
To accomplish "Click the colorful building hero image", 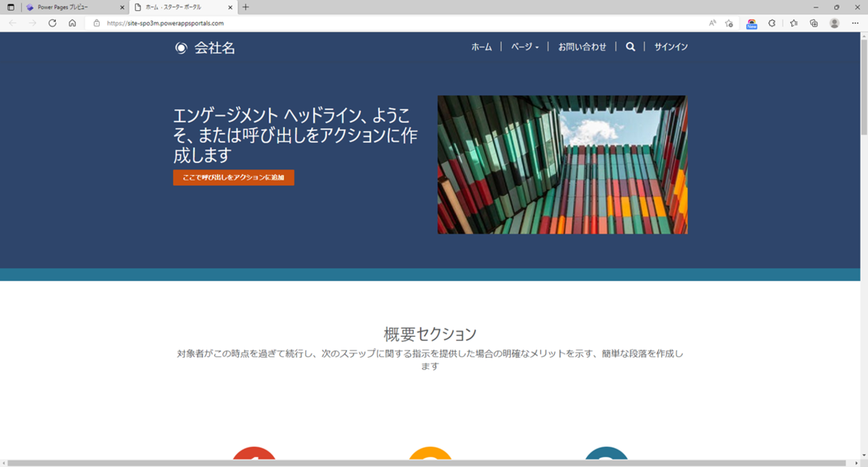I will click(x=563, y=164).
